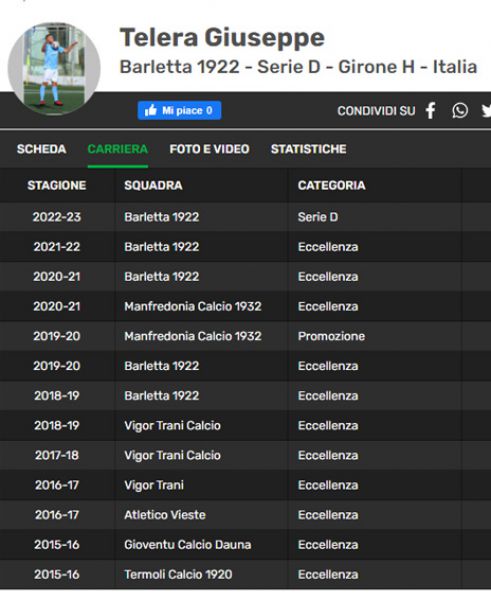The width and height of the screenshot is (491, 600).
Task: Open the Atletico Vieste team link
Action: [x=165, y=515]
